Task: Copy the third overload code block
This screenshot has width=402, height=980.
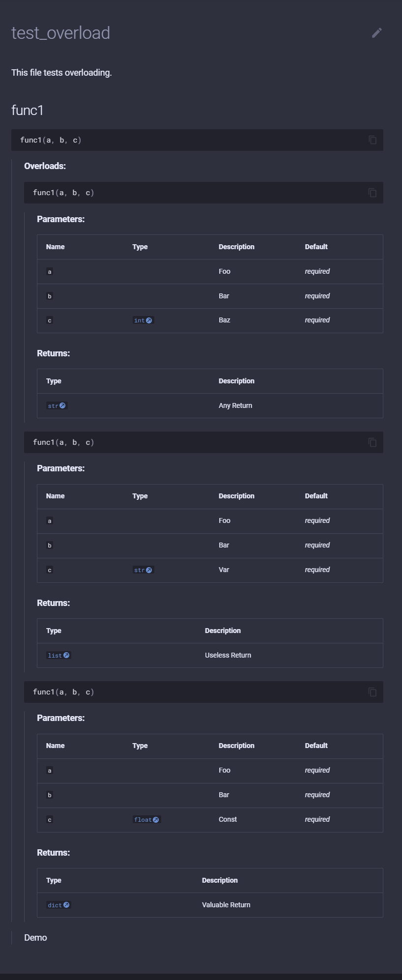Action: pos(373,692)
